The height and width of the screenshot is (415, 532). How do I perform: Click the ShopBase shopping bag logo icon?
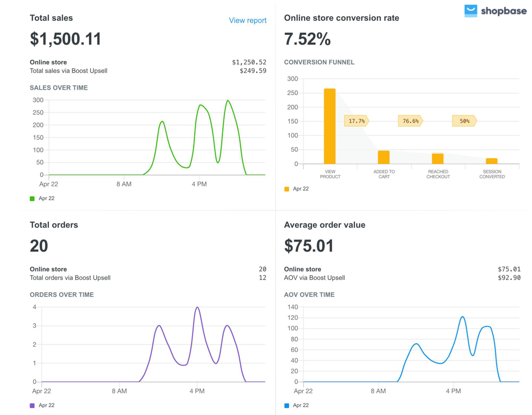470,11
